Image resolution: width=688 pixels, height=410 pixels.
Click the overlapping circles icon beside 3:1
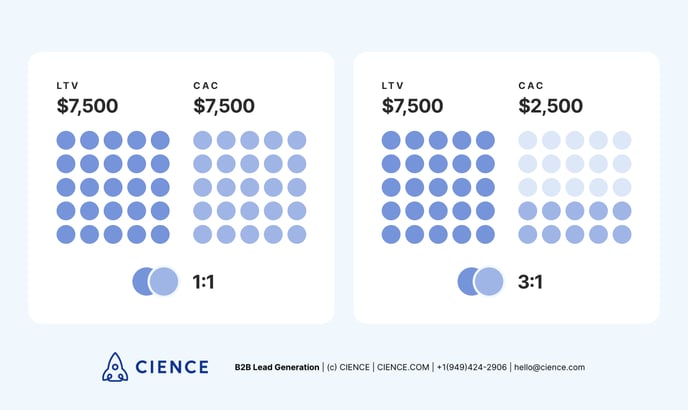(480, 281)
